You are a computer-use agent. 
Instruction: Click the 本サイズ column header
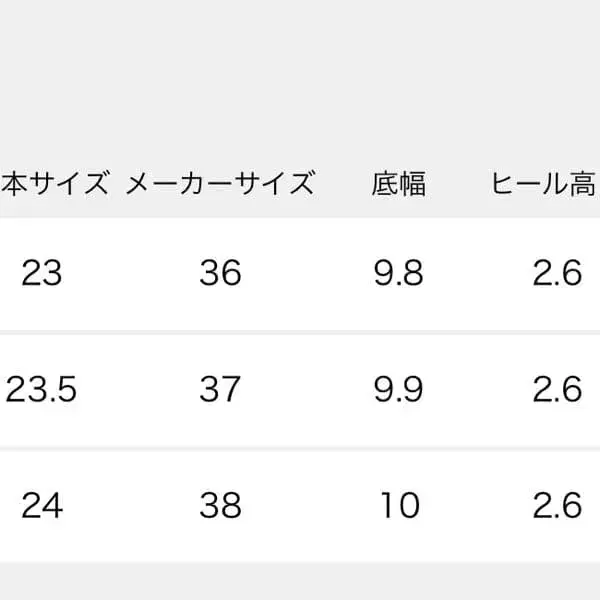tap(54, 184)
